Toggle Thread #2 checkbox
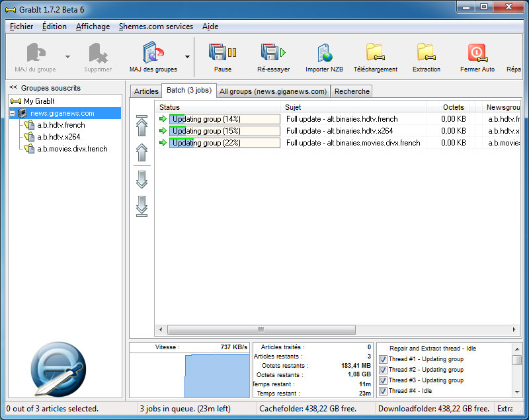529x420 pixels. [x=383, y=370]
